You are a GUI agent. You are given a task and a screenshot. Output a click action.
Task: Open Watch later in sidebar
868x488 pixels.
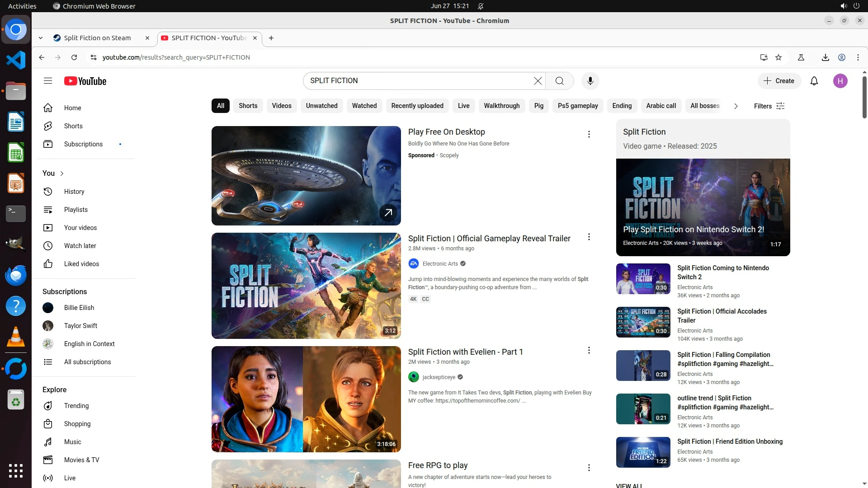tap(80, 246)
